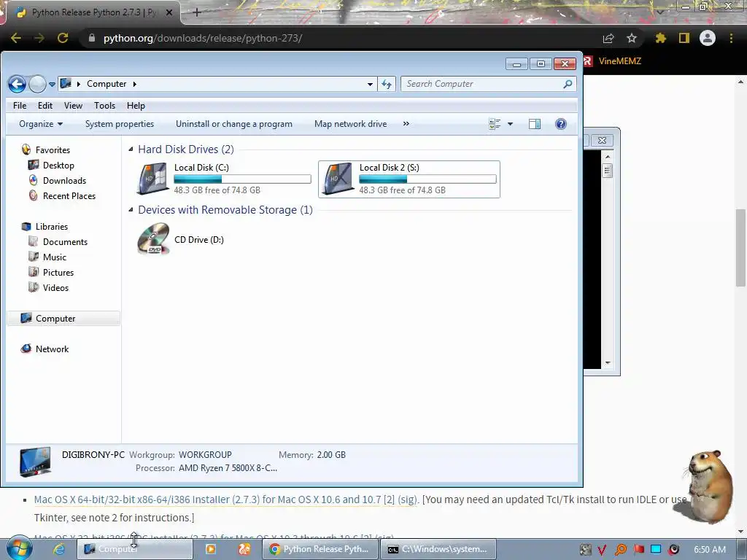This screenshot has height=560, width=747.
Task: Toggle the preview pane
Action: tap(535, 124)
